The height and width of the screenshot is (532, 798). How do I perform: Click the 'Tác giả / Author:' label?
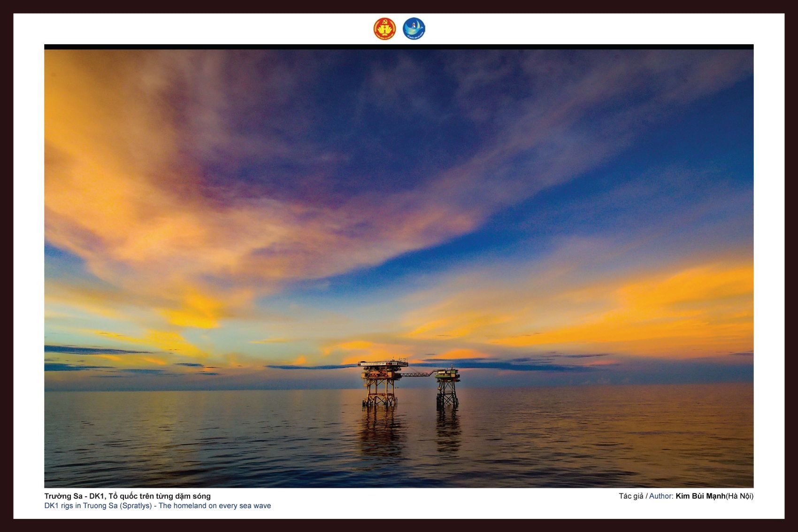click(x=646, y=496)
